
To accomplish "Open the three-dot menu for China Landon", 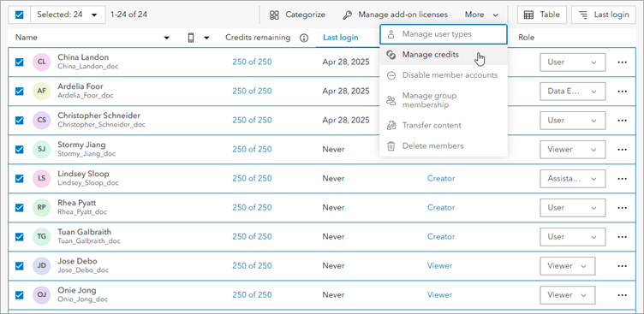I will [x=623, y=62].
